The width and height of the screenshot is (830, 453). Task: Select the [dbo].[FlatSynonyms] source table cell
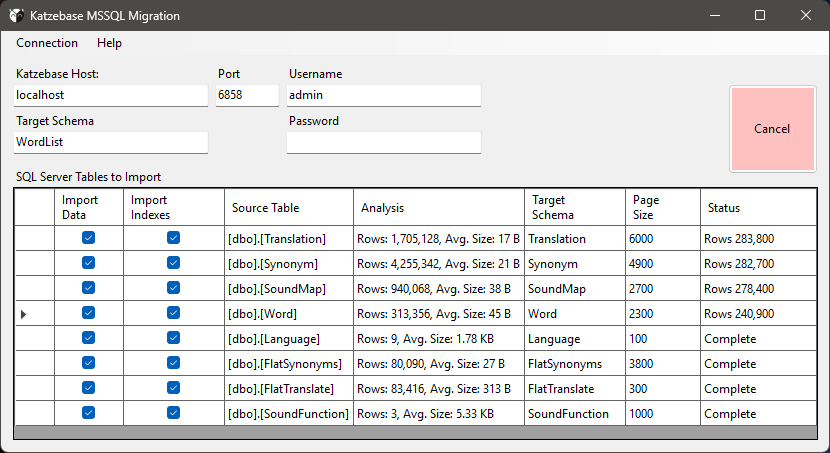(289, 364)
